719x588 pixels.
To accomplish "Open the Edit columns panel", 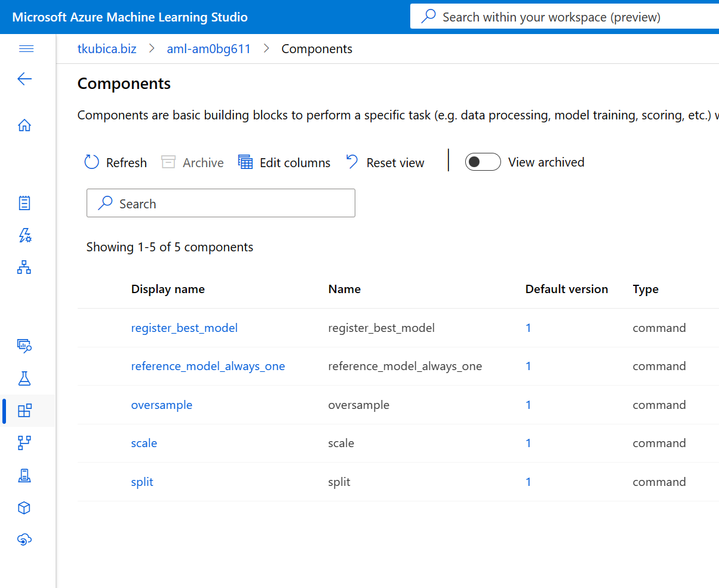I will (x=284, y=162).
